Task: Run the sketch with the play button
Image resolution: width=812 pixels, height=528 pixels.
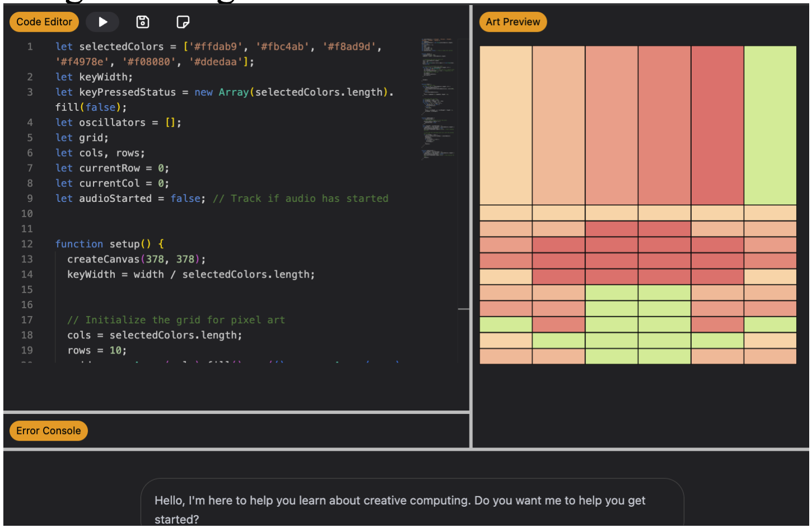Action: coord(102,22)
